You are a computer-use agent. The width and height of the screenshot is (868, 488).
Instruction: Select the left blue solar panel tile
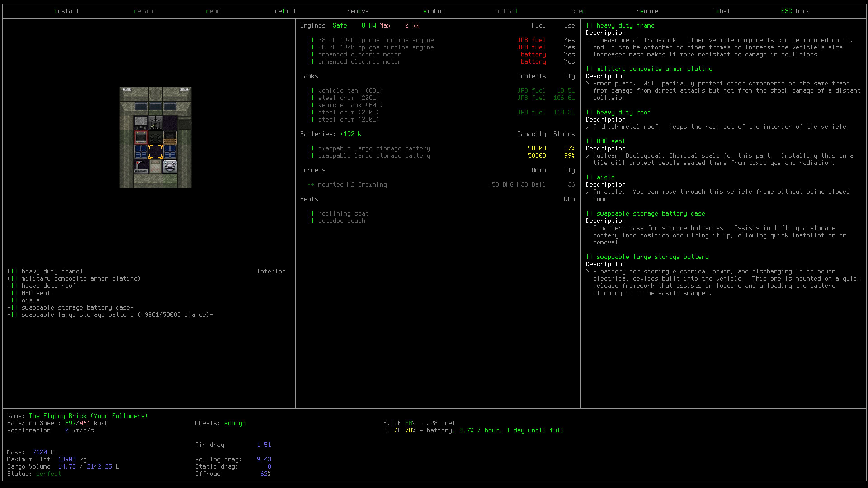141,152
